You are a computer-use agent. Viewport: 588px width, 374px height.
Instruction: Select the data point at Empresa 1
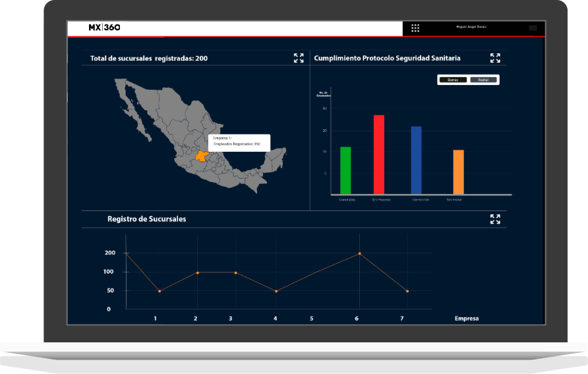160,291
